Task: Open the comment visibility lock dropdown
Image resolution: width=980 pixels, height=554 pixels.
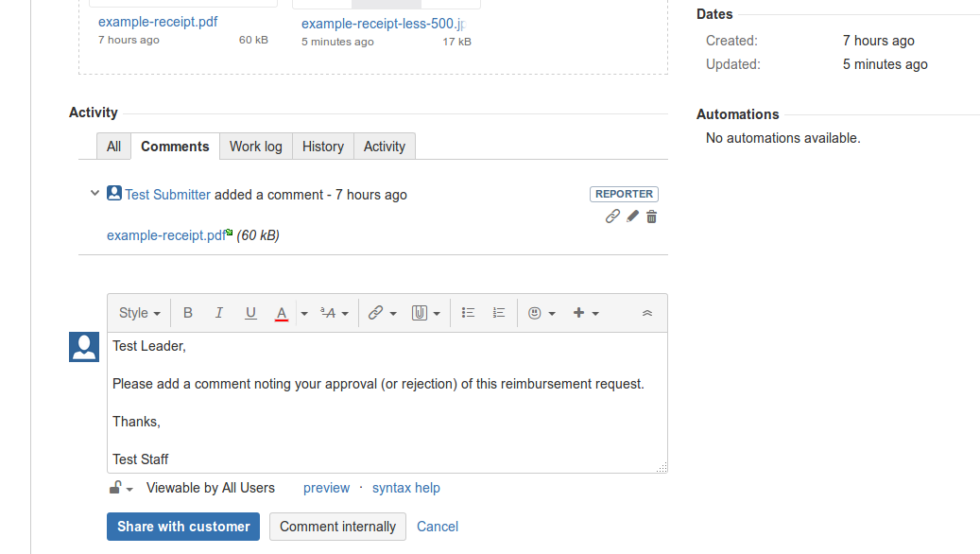Action: (x=121, y=488)
